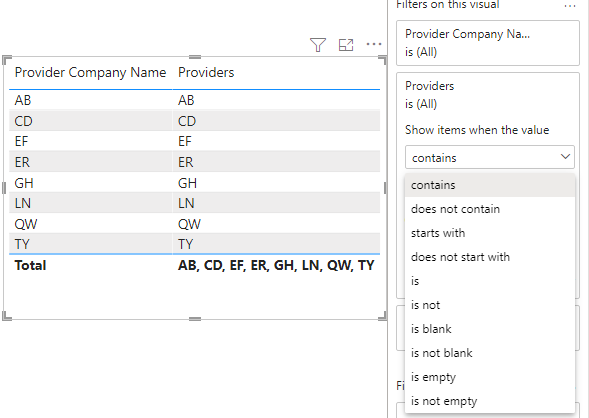Click the GH value in Providers column
The image size is (589, 418).
click(187, 183)
